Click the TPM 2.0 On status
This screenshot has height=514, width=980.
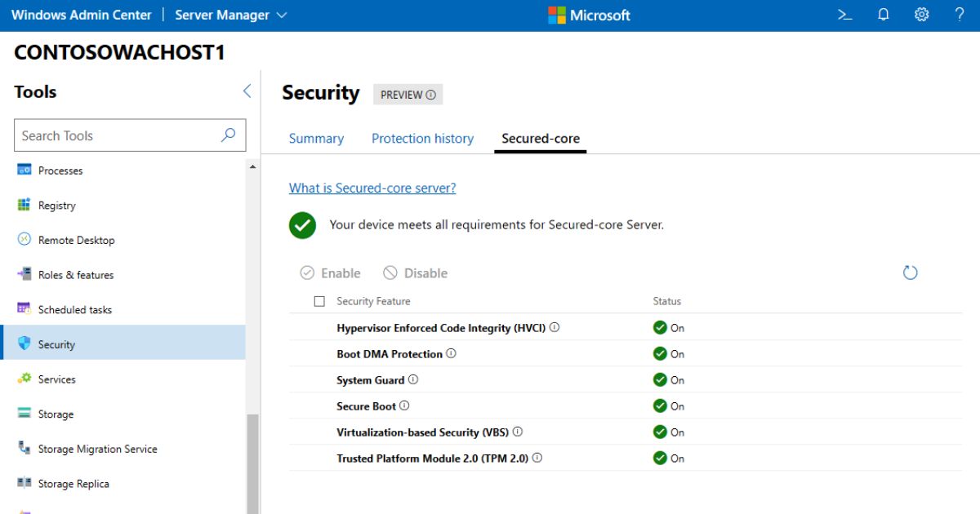(x=669, y=459)
